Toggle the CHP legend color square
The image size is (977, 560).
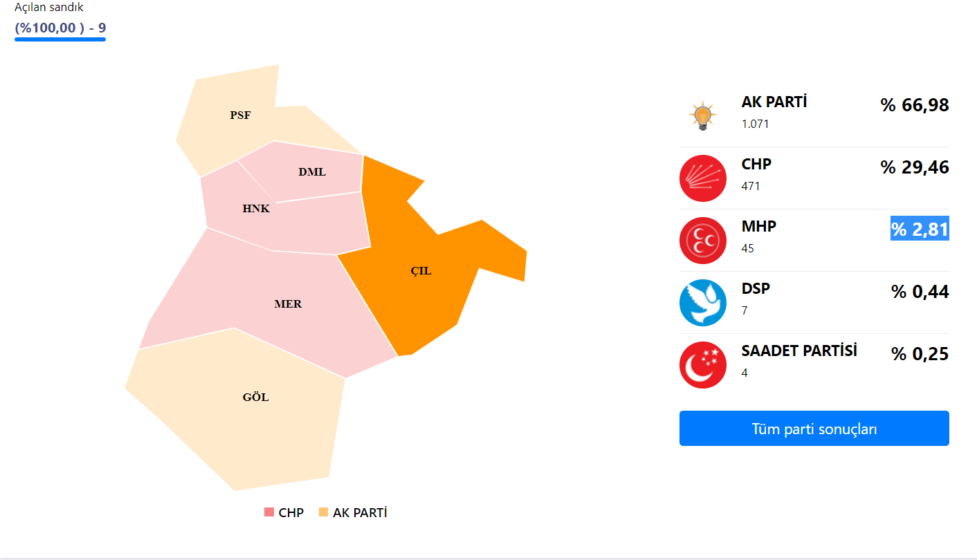[x=269, y=513]
